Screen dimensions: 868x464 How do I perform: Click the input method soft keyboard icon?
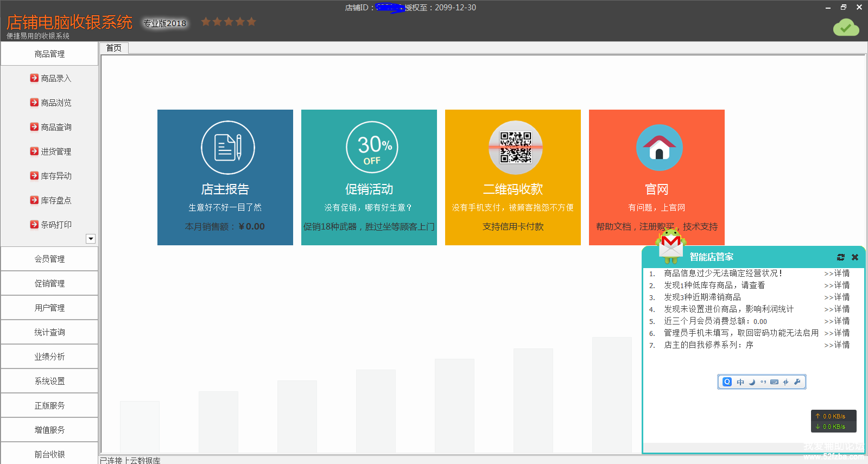pyautogui.click(x=774, y=382)
